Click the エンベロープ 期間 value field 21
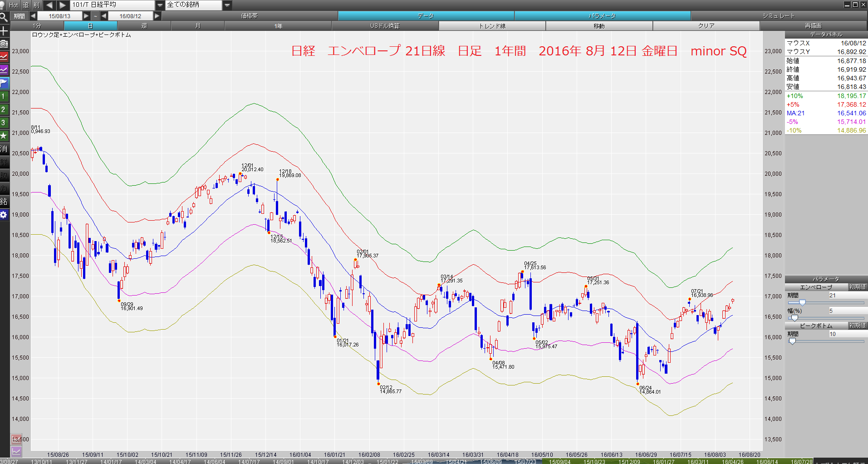Image resolution: width=868 pixels, height=464 pixels. 848,296
